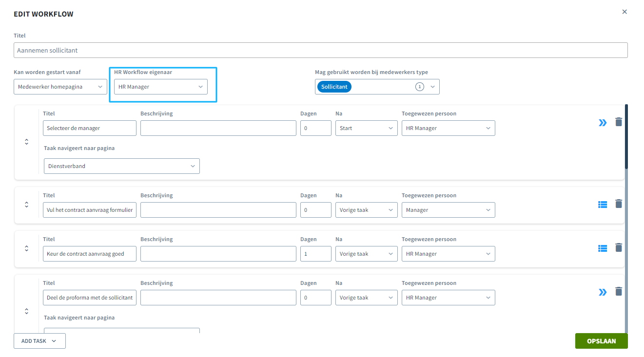Click the Sollicitant tag chip
Image resolution: width=644 pixels, height=357 pixels.
point(334,87)
